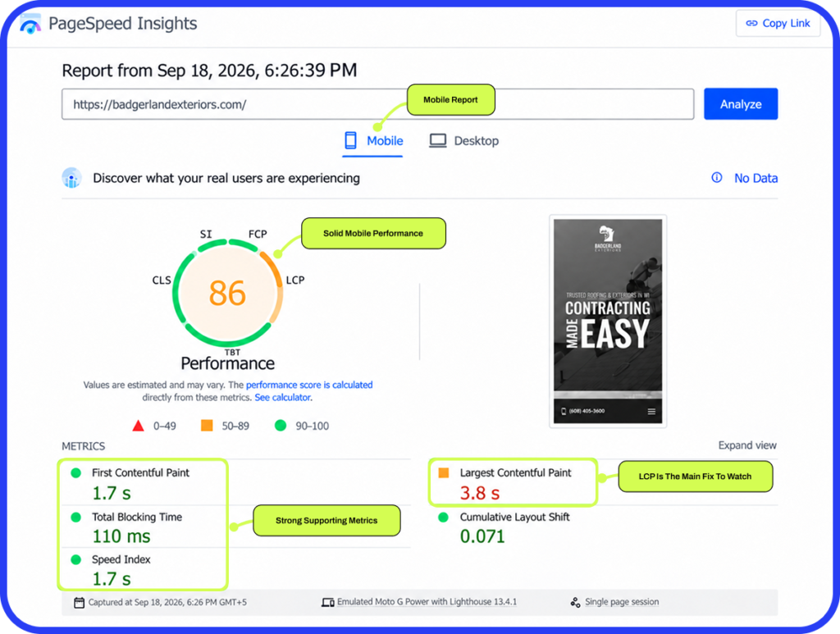Click the PageSpeed Insights logo icon
840x634 pixels.
[x=30, y=24]
